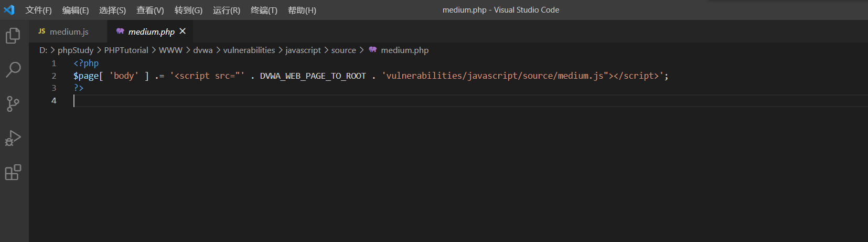The height and width of the screenshot is (242, 868).
Task: Open the 文件(F) menu
Action: 38,10
